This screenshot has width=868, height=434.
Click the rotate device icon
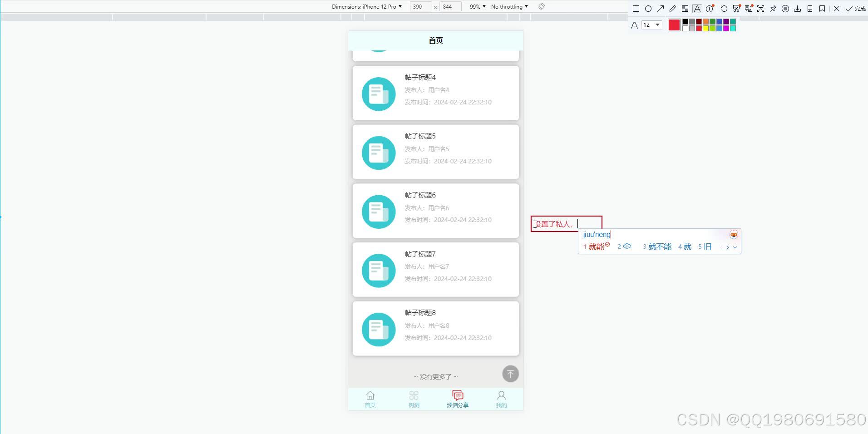click(x=541, y=7)
